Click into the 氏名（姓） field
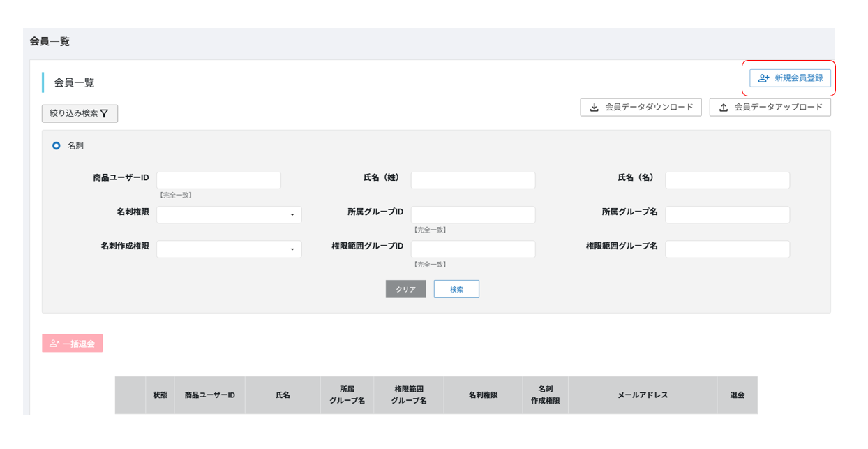This screenshot has height=449, width=868. click(473, 180)
